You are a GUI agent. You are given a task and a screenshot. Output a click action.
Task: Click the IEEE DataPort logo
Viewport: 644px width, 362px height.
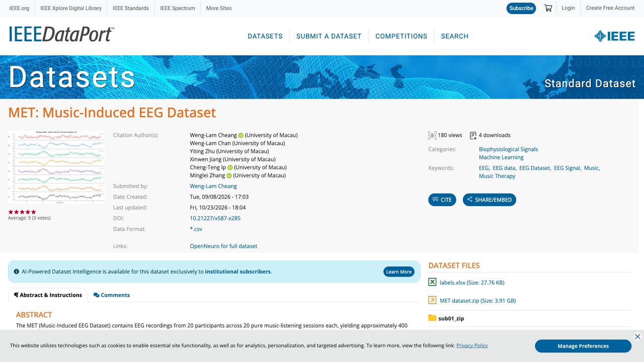[x=61, y=34]
